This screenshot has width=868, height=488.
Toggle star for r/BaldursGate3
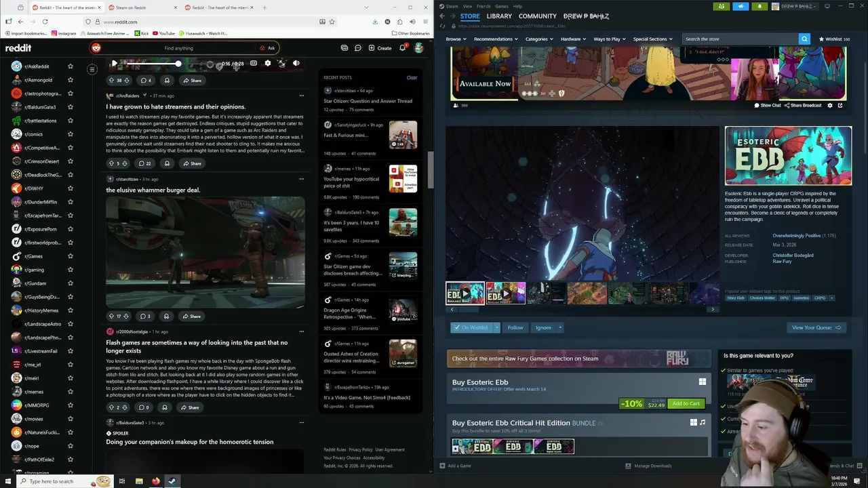click(70, 107)
